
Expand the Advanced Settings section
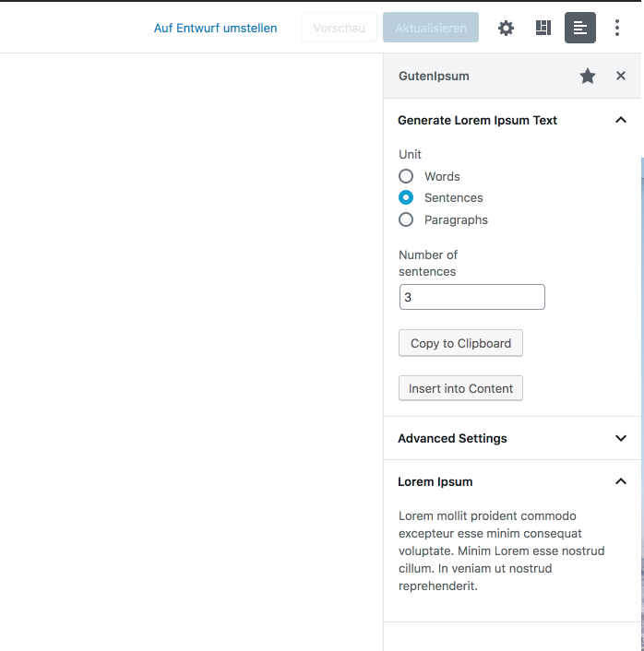pyautogui.click(x=512, y=438)
